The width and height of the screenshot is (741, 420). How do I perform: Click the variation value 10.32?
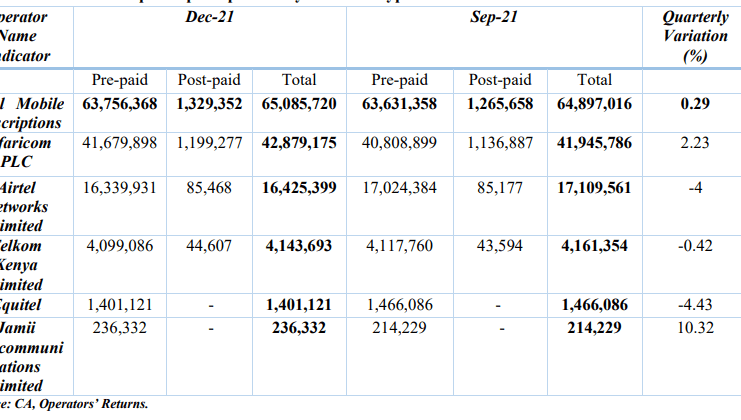tap(695, 328)
